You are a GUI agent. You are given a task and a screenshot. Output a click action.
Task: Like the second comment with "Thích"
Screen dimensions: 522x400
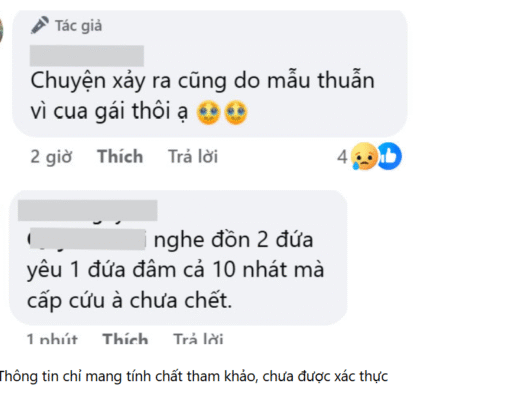(x=125, y=338)
